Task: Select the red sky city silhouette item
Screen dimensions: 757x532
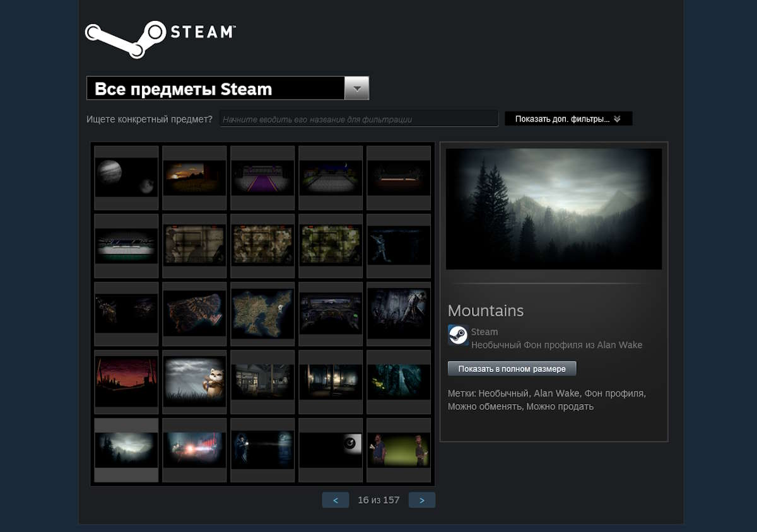Action: click(x=126, y=382)
